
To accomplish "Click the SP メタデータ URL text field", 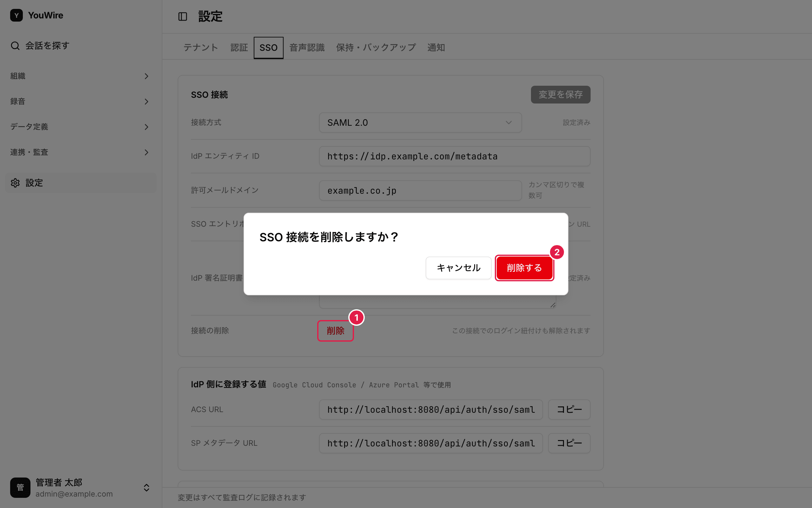I will click(431, 443).
